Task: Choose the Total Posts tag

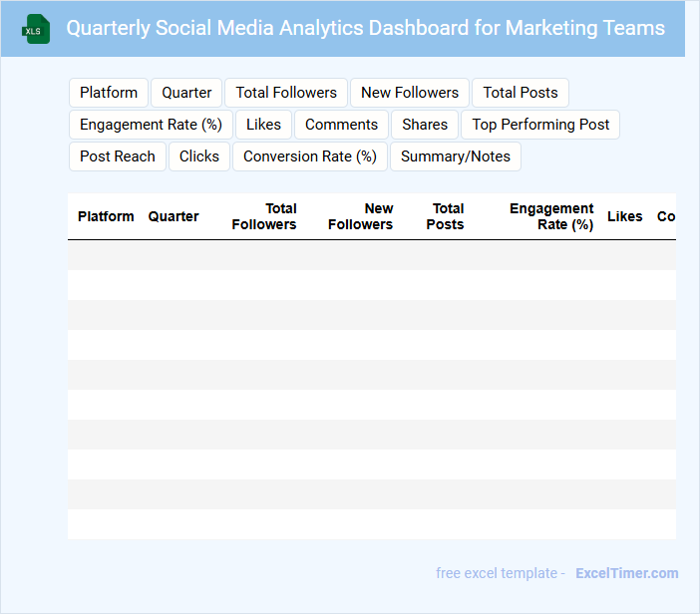Action: pyautogui.click(x=521, y=93)
